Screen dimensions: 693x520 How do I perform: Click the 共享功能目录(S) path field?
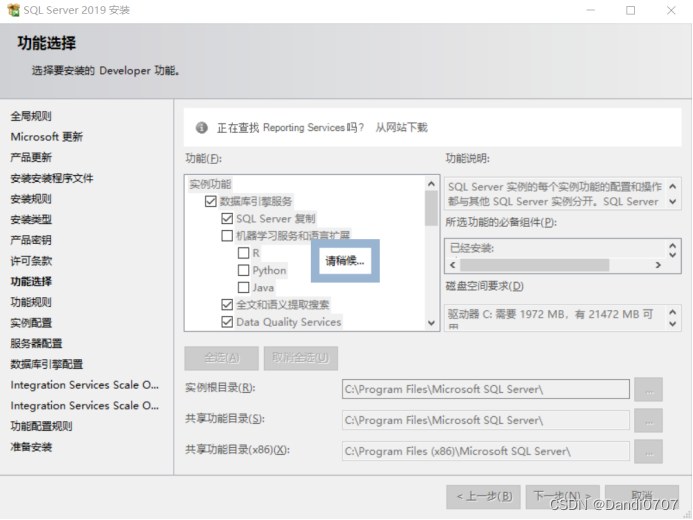(486, 420)
